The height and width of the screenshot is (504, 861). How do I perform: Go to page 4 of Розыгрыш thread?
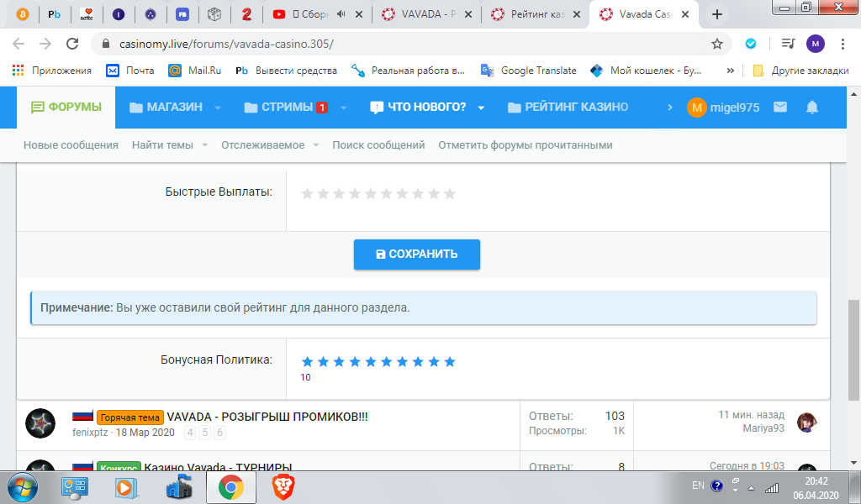tap(190, 433)
